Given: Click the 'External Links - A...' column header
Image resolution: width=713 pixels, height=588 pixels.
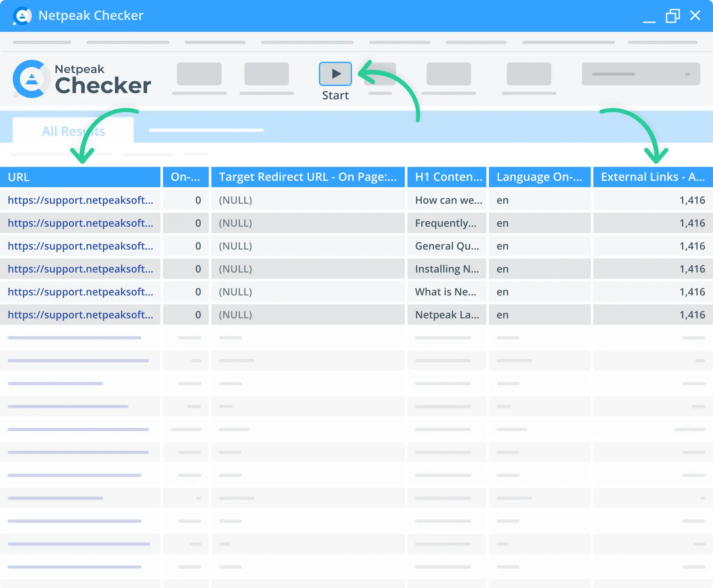Looking at the screenshot, I should tap(653, 177).
